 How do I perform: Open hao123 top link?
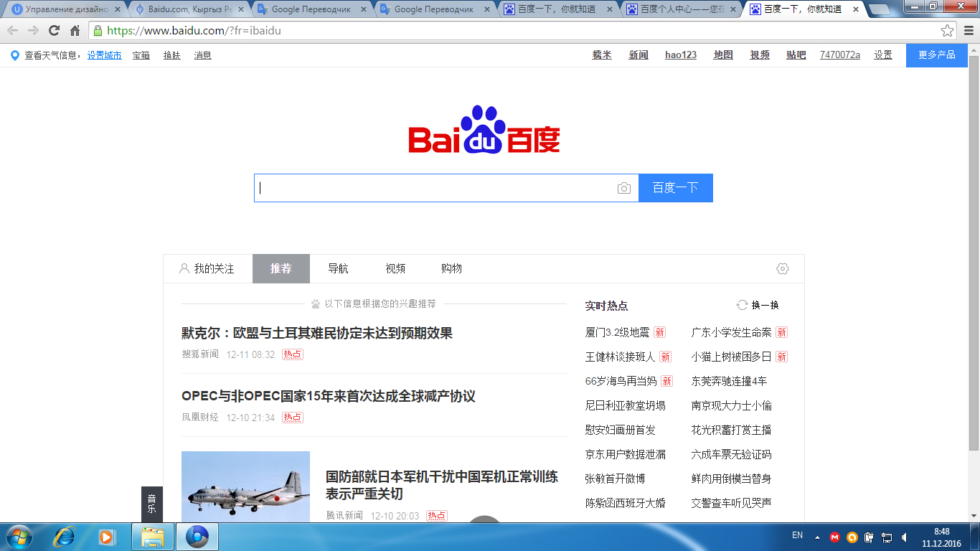click(x=681, y=55)
